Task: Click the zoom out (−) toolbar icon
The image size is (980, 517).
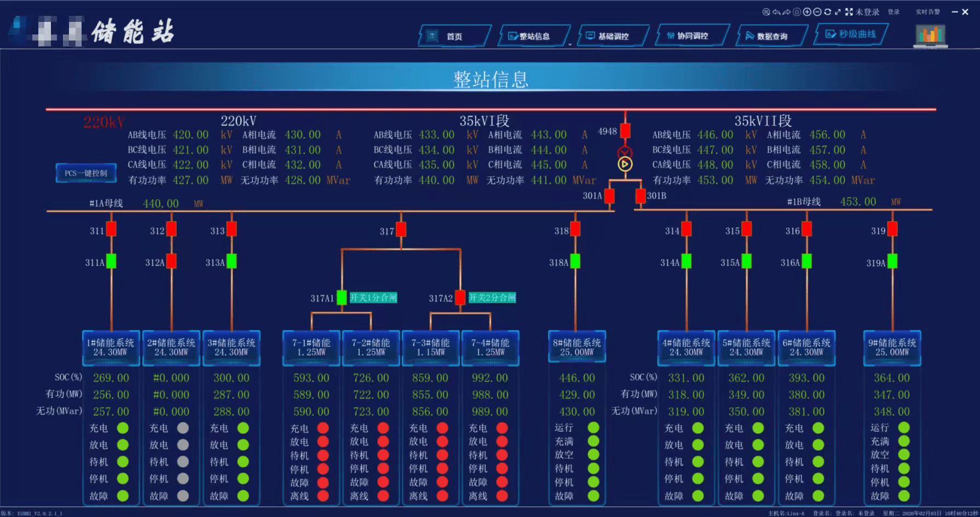Action: 817,12
